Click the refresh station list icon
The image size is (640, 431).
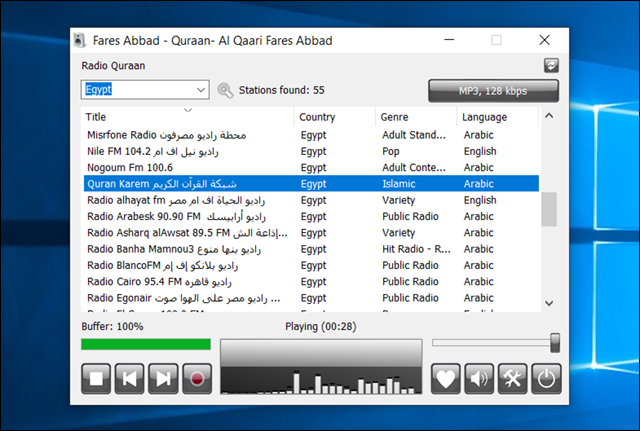[551, 65]
